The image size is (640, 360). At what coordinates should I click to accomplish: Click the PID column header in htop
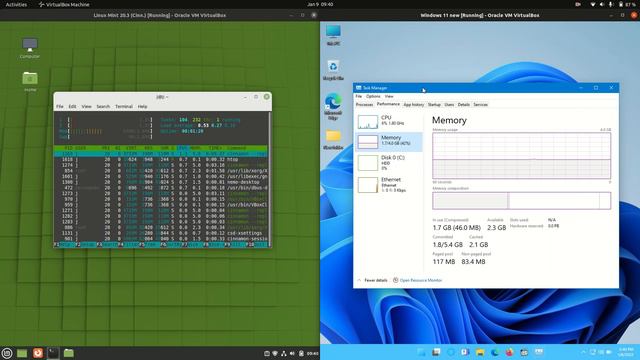tap(69, 148)
